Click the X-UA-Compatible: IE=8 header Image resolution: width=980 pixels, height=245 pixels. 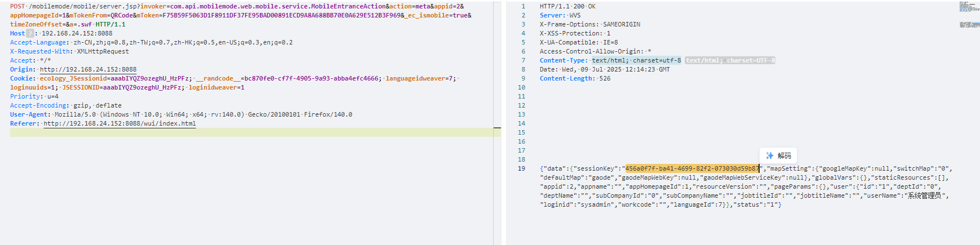click(x=579, y=42)
